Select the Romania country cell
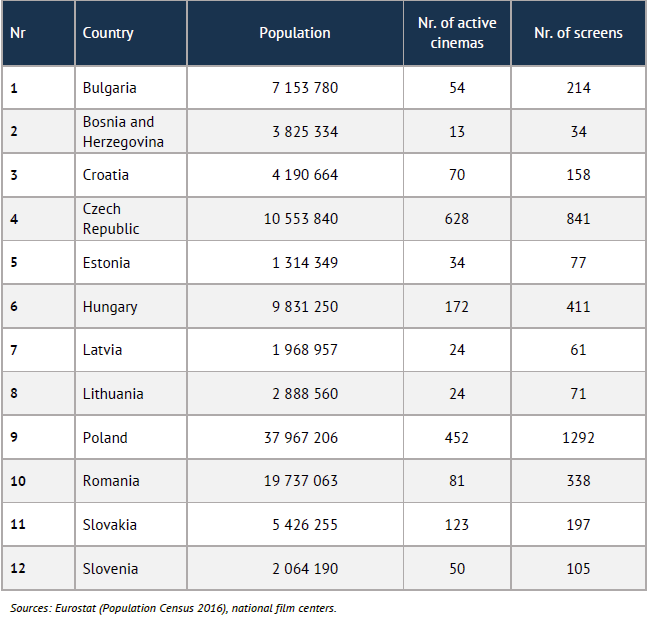The height and width of the screenshot is (629, 648). point(111,481)
